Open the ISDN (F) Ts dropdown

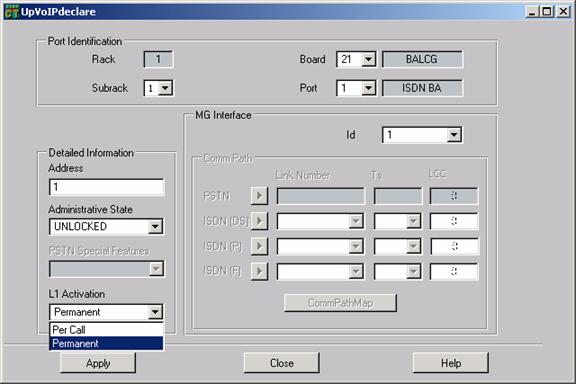(414, 271)
